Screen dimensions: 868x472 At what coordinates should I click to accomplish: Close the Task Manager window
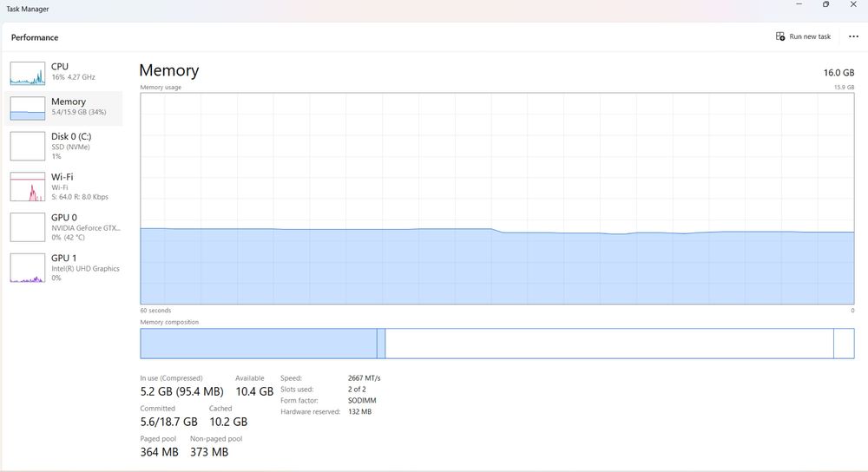[x=853, y=4]
